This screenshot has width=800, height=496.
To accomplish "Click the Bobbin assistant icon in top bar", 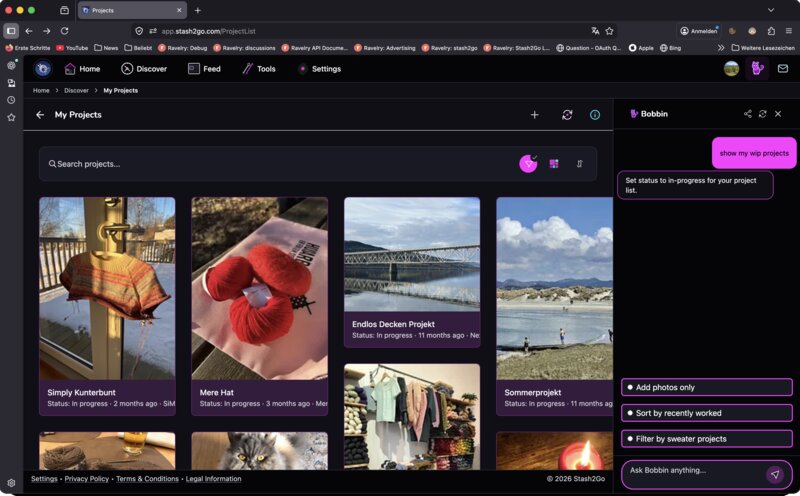I will click(x=757, y=69).
